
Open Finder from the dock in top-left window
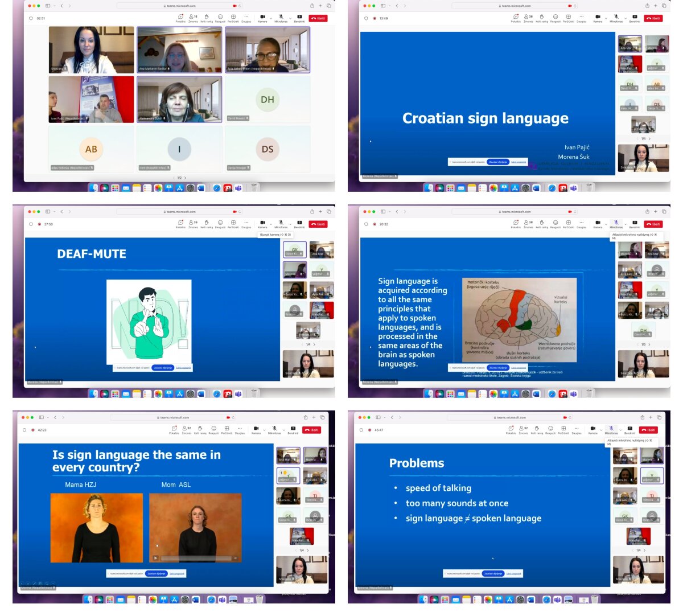94,187
